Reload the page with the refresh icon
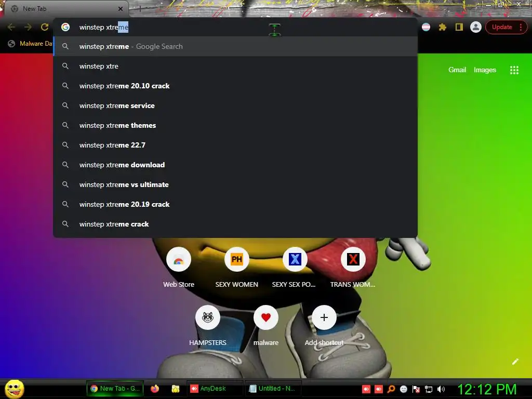The image size is (532, 399). pyautogui.click(x=45, y=27)
